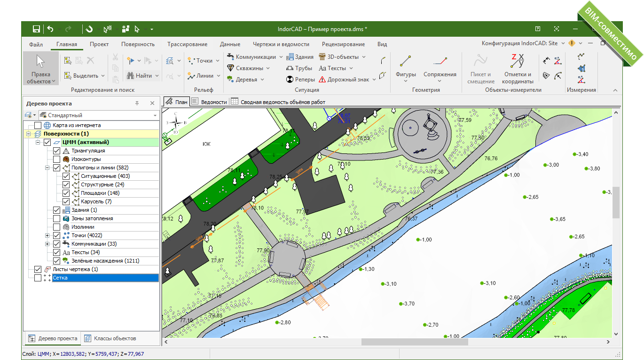Screen dimensions: 644x360
Task: Expand the Точки (4022) tree node
Action: 47,236
